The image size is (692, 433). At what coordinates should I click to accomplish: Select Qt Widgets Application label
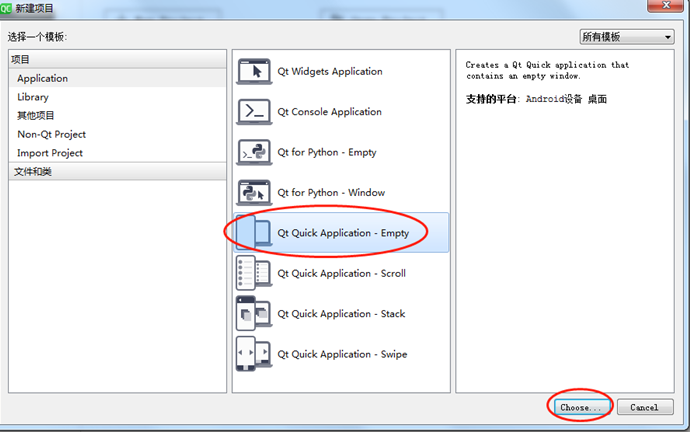(x=330, y=72)
